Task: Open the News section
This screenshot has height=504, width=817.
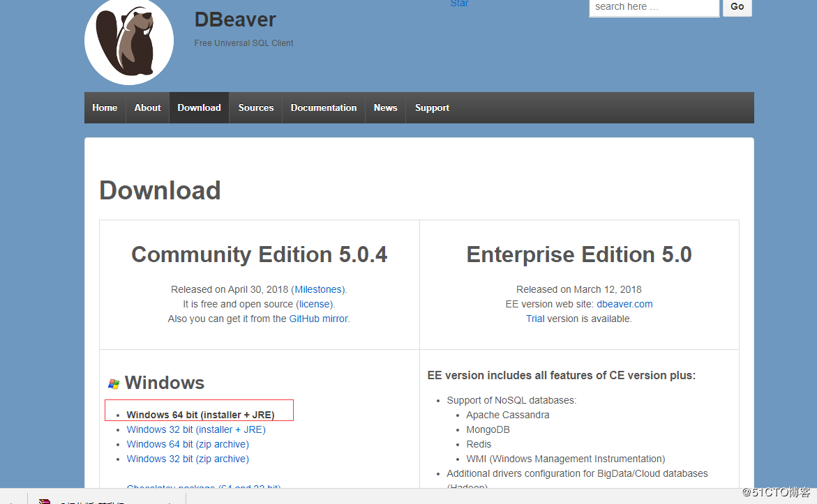Action: click(385, 108)
